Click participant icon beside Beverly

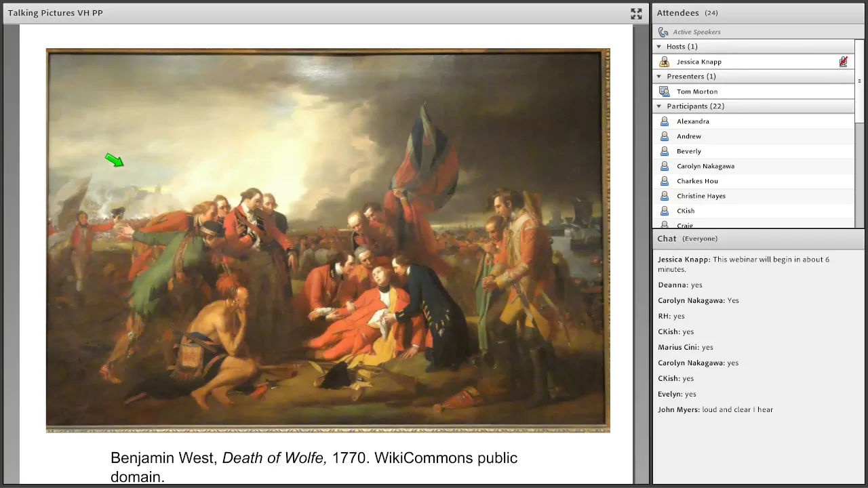665,151
